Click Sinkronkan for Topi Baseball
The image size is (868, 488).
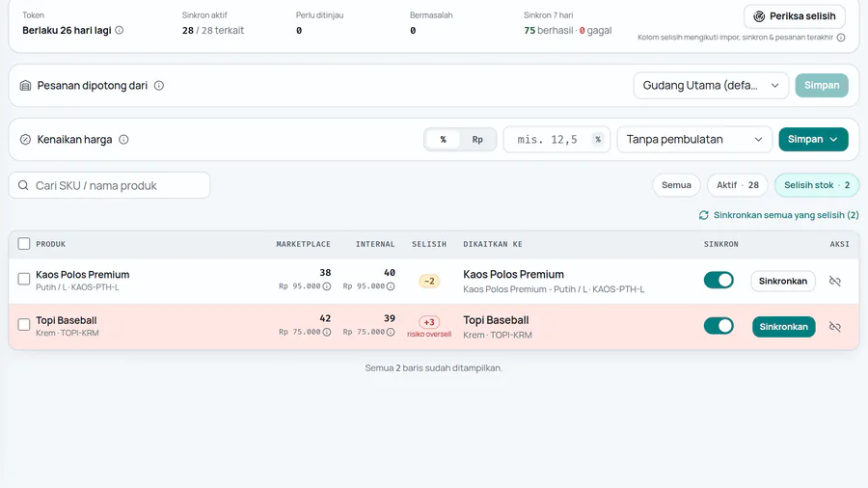click(x=783, y=327)
